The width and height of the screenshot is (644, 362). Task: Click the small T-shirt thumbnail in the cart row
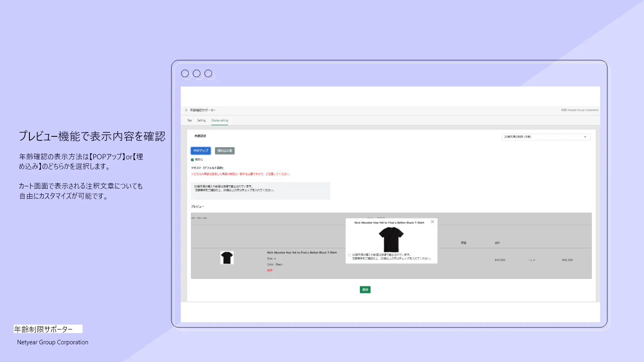[227, 258]
